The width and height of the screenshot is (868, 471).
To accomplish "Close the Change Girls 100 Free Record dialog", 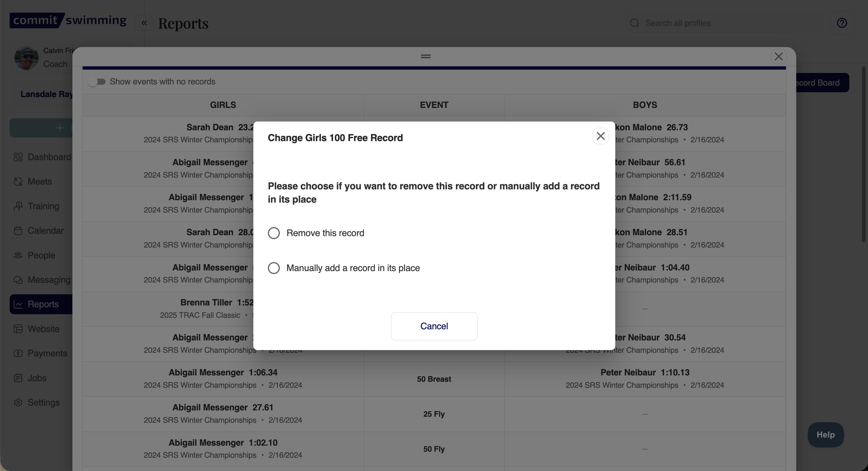I will point(600,136).
